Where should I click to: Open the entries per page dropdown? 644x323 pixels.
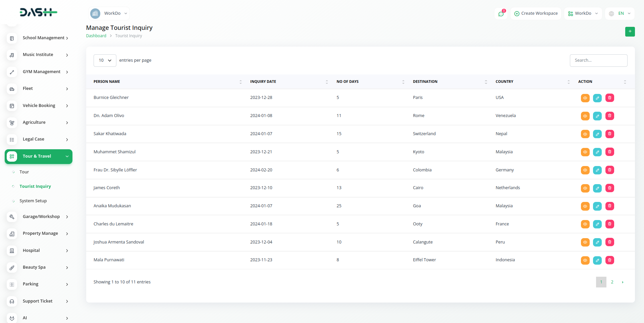pos(105,60)
